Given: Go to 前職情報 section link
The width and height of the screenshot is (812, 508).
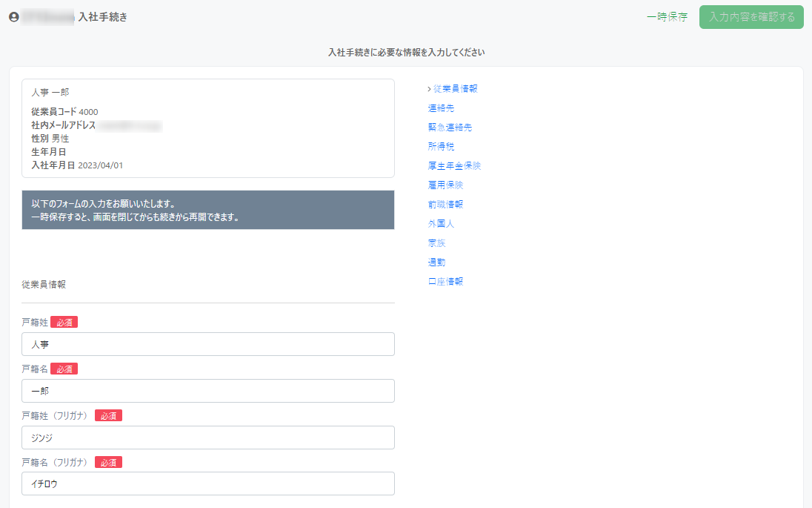Looking at the screenshot, I should [445, 204].
